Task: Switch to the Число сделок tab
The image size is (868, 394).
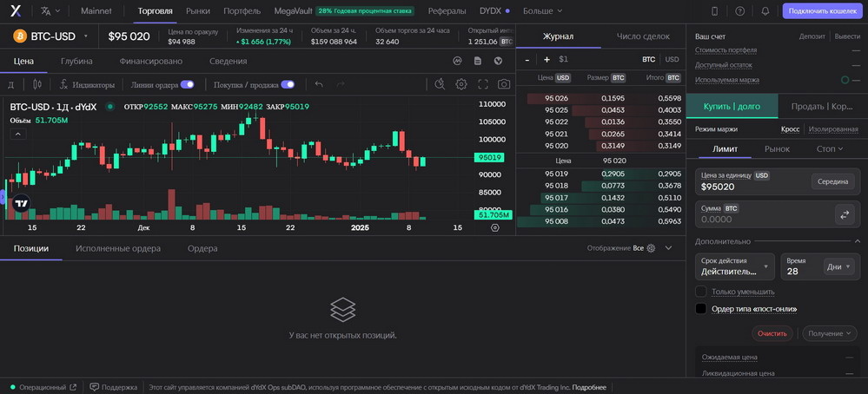Action: click(x=643, y=36)
